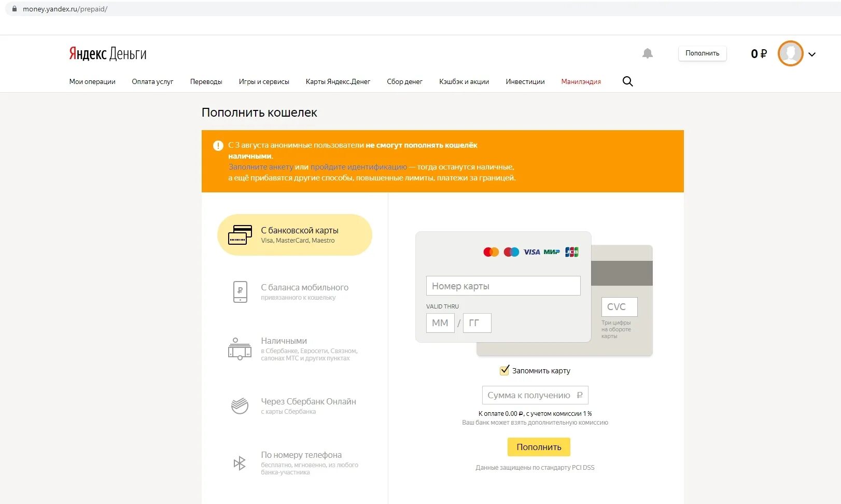Click the PCI DSS security note

point(535,468)
